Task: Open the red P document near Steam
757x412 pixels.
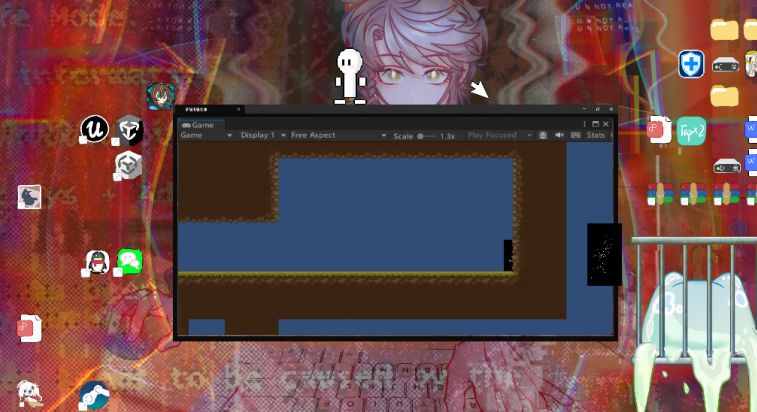Action: point(29,328)
